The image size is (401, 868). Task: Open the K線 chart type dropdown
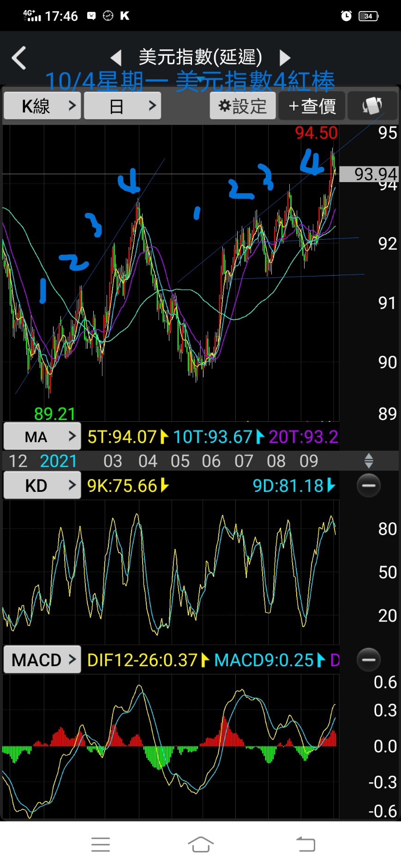pyautogui.click(x=42, y=106)
